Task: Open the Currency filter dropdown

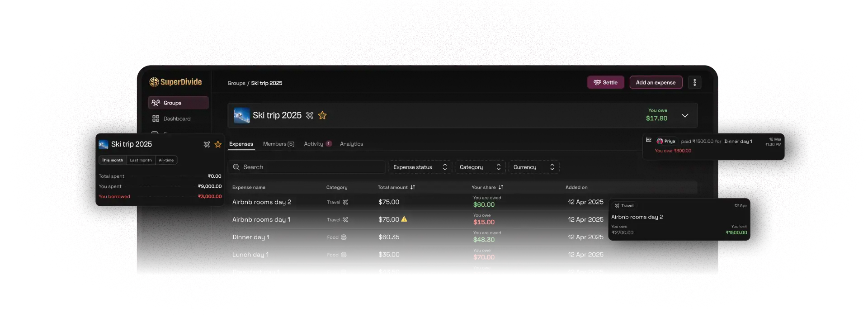Action: pos(533,167)
